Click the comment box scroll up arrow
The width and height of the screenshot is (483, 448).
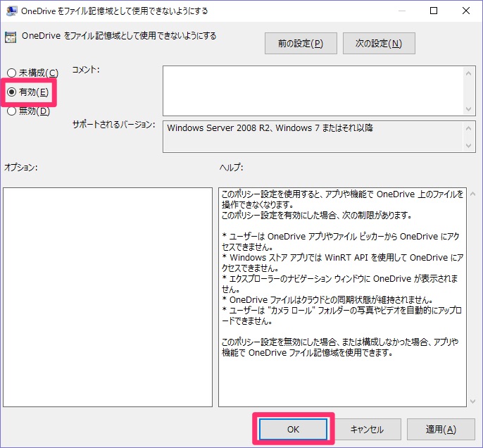pos(468,73)
